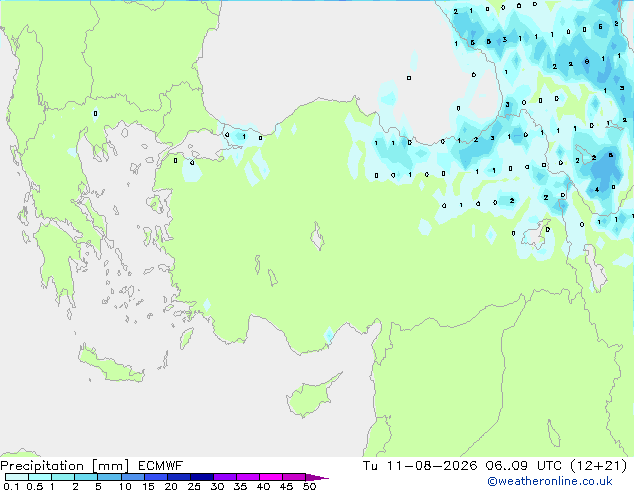Click the 1–2 mm legend color swatch

pos(63,477)
